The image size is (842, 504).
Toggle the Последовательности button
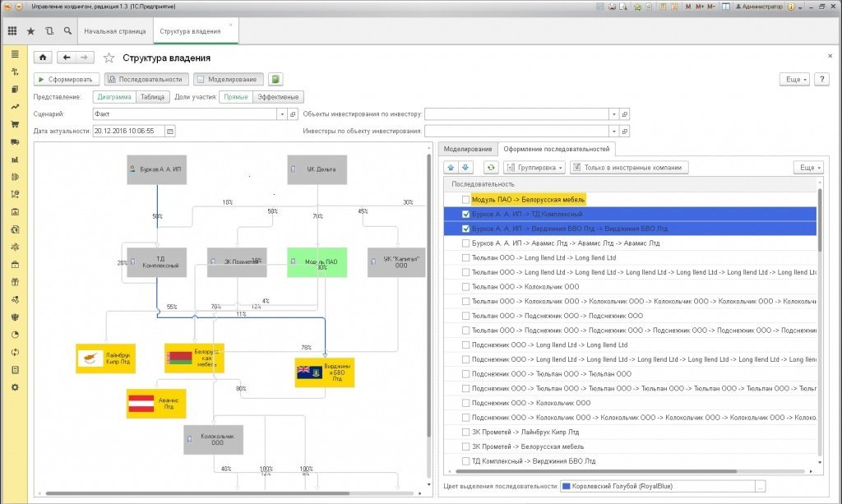pos(146,80)
